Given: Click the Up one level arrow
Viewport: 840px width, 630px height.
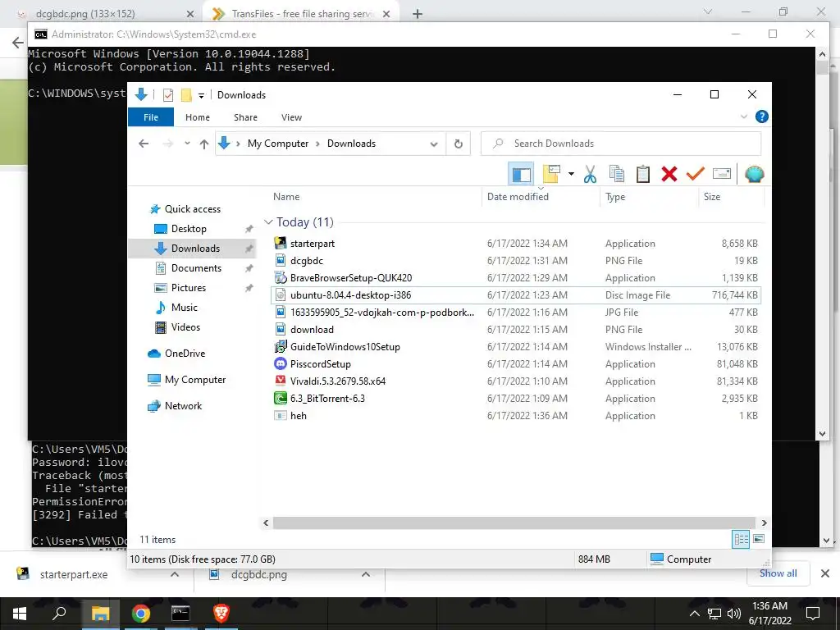Looking at the screenshot, I should tap(204, 144).
